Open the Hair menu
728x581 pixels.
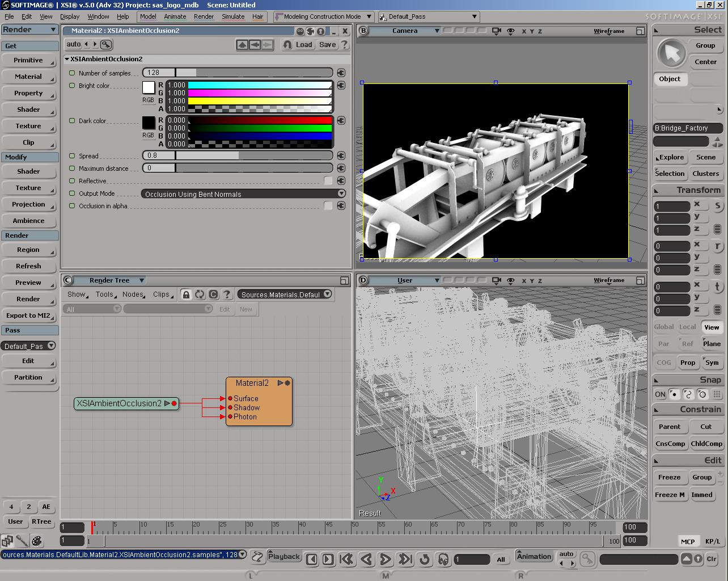pos(257,16)
